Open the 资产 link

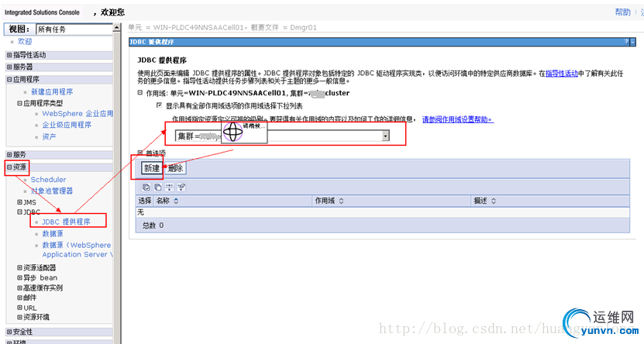click(49, 136)
